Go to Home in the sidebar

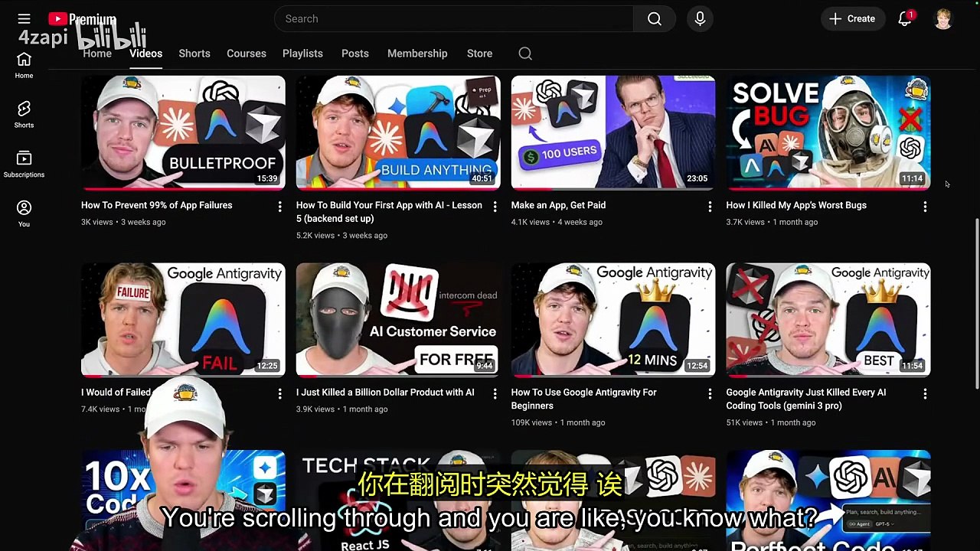[24, 65]
